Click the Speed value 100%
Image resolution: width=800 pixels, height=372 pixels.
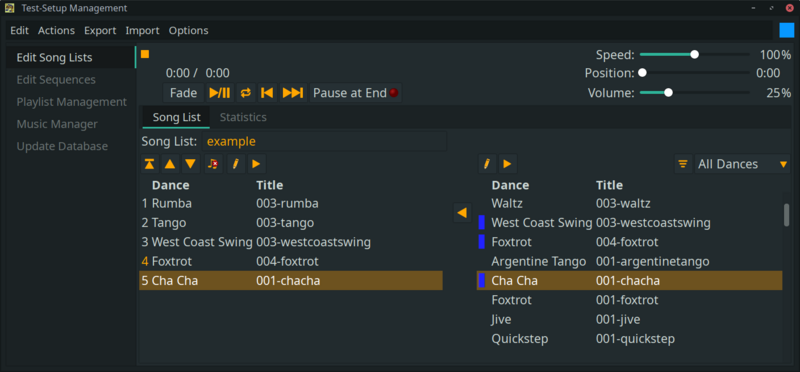[776, 55]
